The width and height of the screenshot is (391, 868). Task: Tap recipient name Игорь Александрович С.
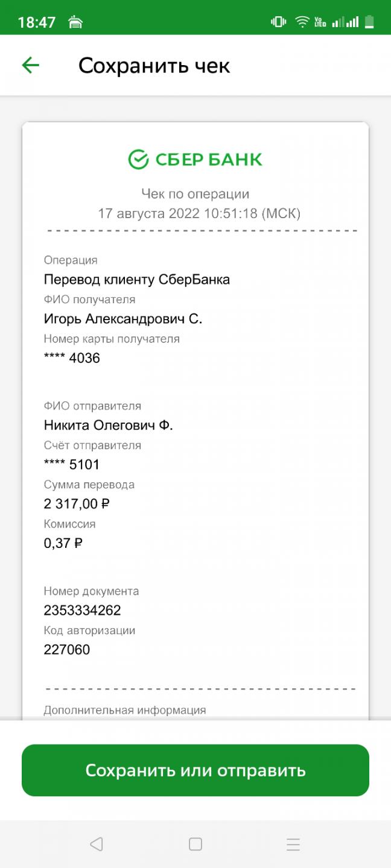coord(123,319)
